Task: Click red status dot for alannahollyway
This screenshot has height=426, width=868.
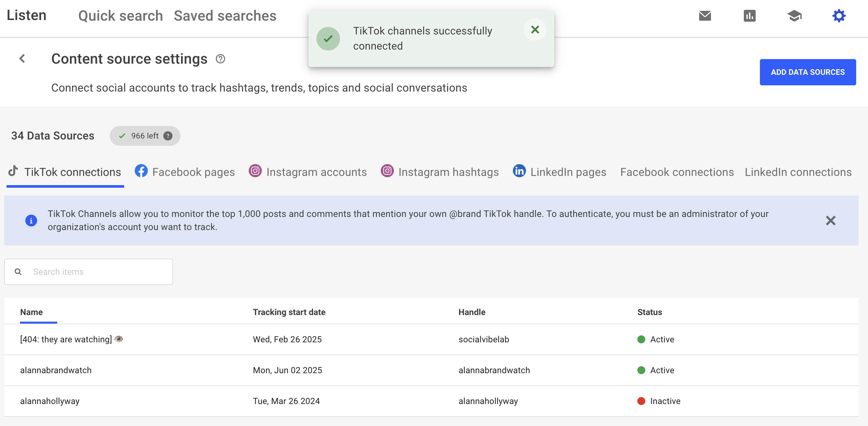Action: [x=641, y=401]
